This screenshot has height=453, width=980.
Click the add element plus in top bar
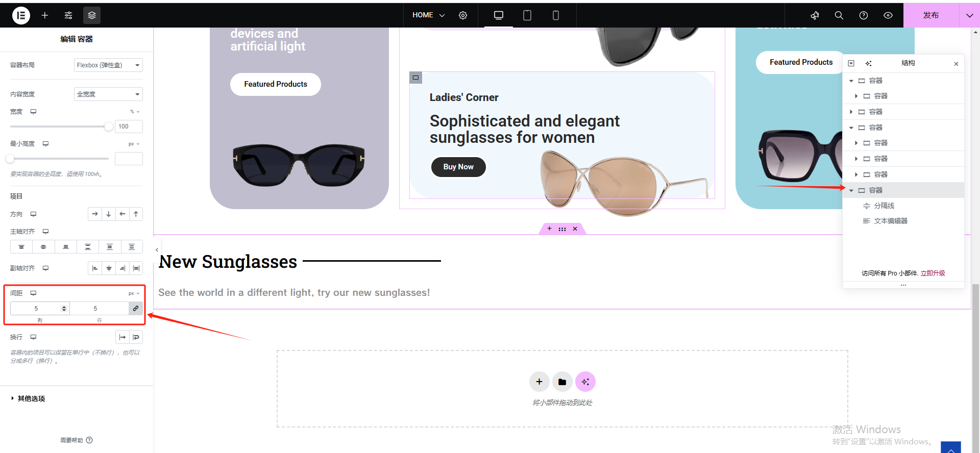45,15
